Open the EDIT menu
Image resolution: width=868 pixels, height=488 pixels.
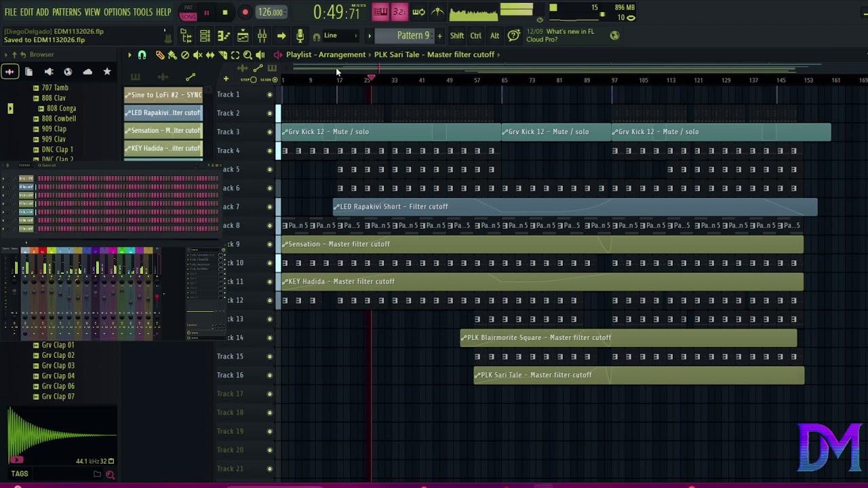[x=26, y=12]
